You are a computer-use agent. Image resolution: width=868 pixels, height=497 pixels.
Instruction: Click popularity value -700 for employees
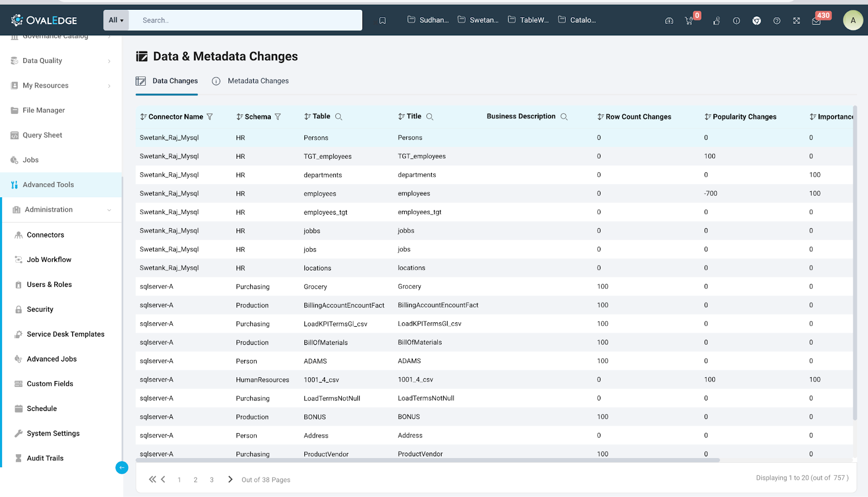[711, 193]
